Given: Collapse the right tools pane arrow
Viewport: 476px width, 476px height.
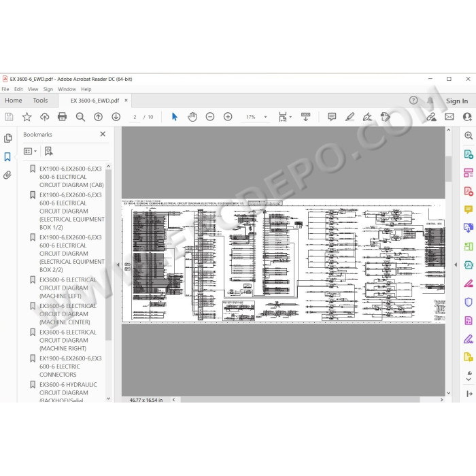Looking at the screenshot, I should click(x=456, y=265).
